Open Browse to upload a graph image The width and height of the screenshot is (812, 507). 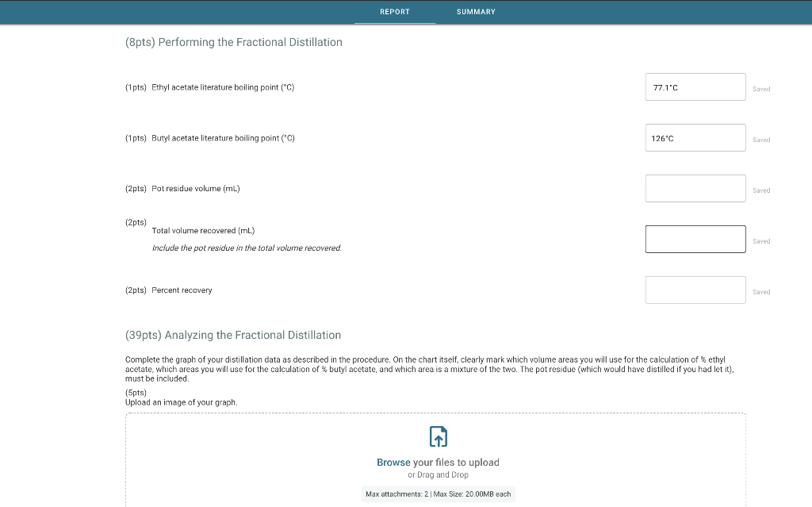coord(393,462)
